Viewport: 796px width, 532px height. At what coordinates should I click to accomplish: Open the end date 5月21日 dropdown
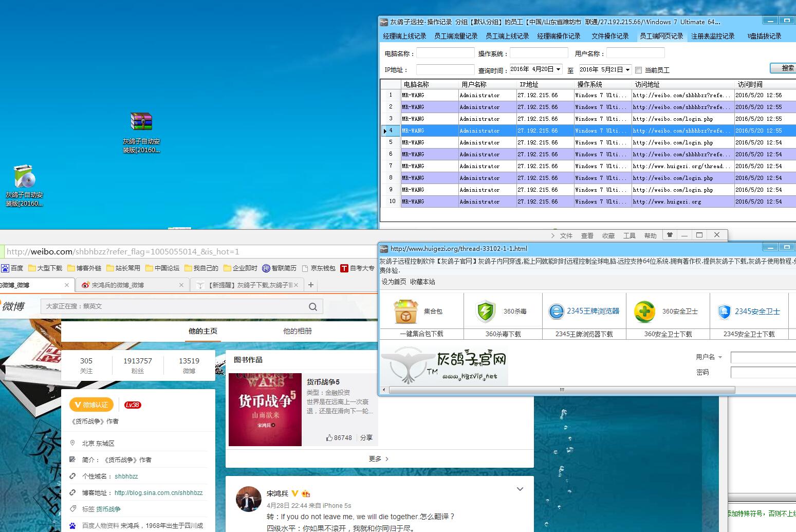click(627, 70)
